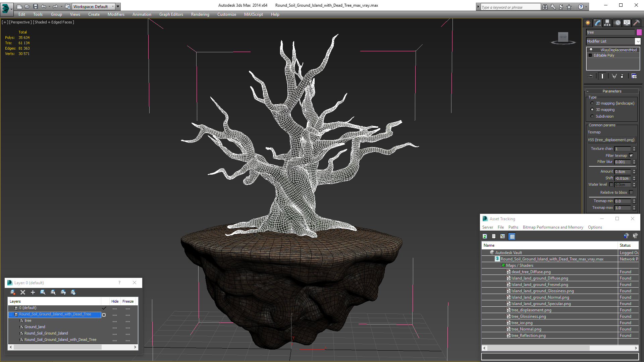
Task: Open Communication Center satellite icon
Action: click(561, 7)
